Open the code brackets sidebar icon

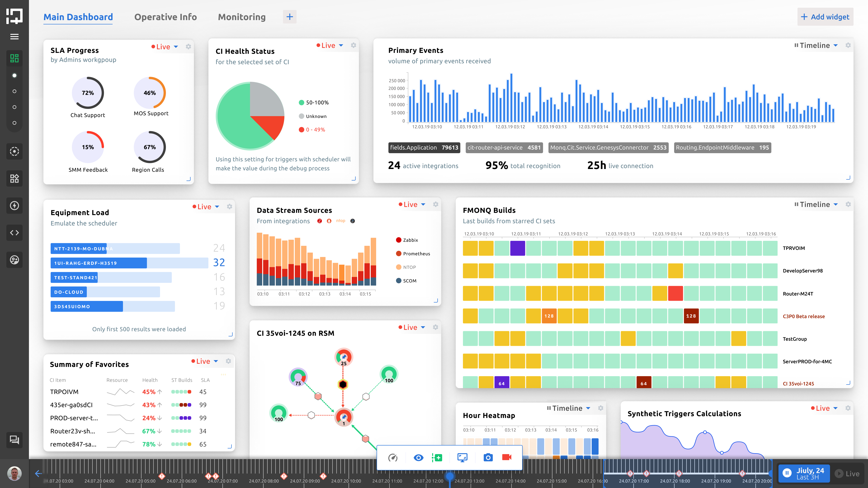14,233
